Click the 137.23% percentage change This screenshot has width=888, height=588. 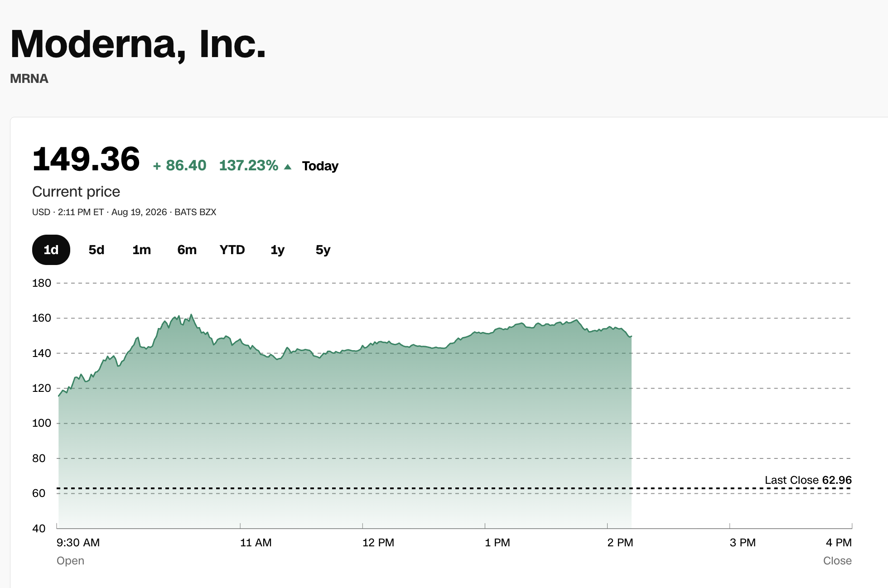click(x=249, y=165)
